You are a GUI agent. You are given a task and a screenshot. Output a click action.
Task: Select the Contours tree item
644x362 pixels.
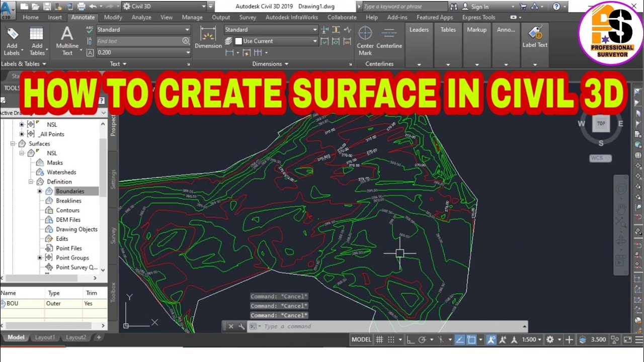coord(67,210)
